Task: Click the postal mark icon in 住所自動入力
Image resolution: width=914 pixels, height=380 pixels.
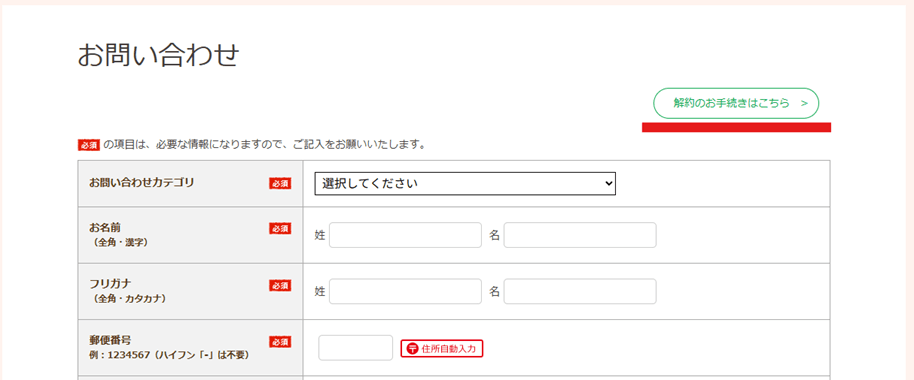Action: click(412, 349)
